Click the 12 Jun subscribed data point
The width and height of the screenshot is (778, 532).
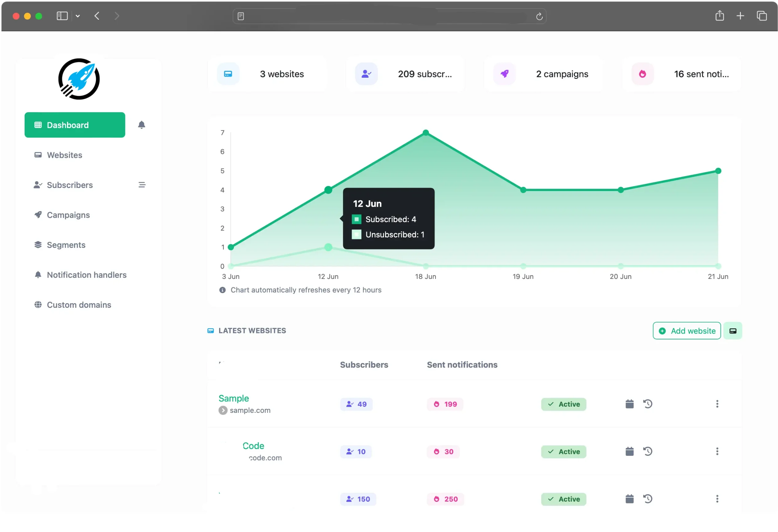click(328, 190)
